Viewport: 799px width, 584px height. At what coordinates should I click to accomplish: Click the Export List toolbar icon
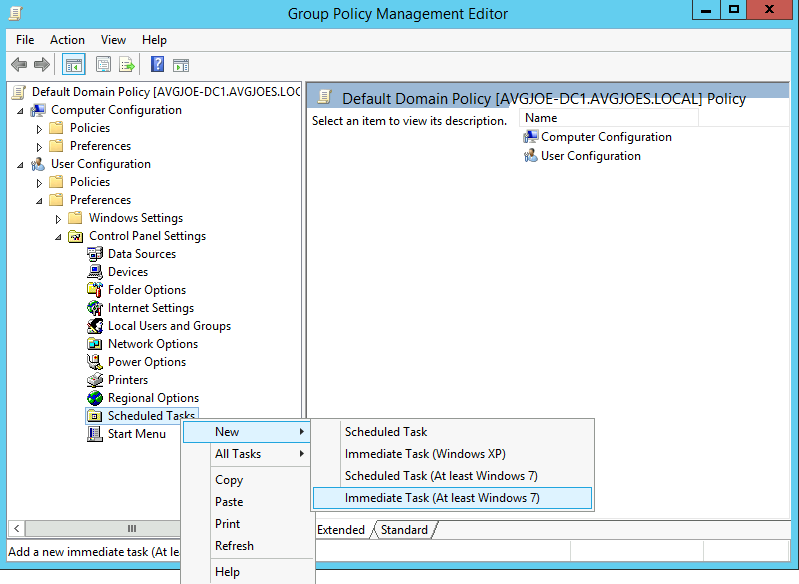click(x=127, y=65)
